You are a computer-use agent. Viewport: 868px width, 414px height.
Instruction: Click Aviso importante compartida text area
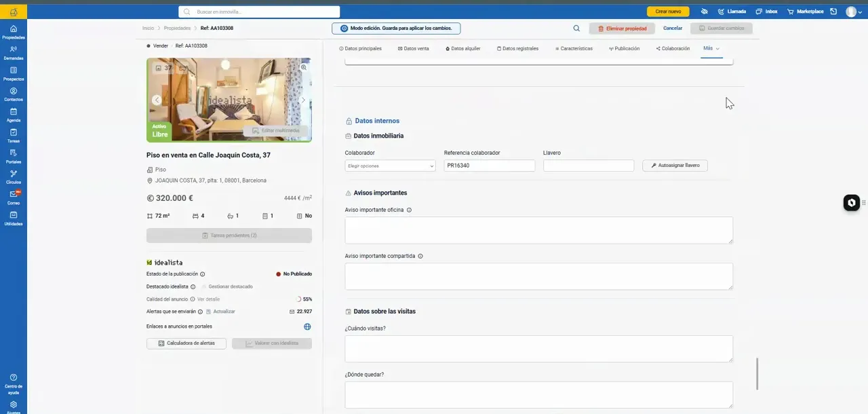(539, 276)
